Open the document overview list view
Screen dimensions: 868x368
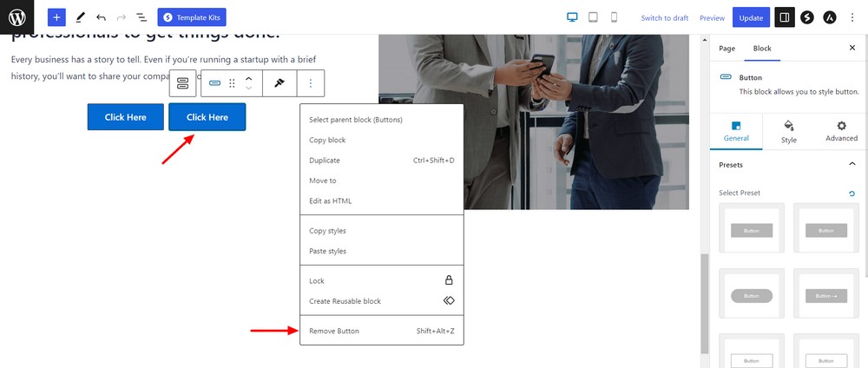tap(141, 17)
